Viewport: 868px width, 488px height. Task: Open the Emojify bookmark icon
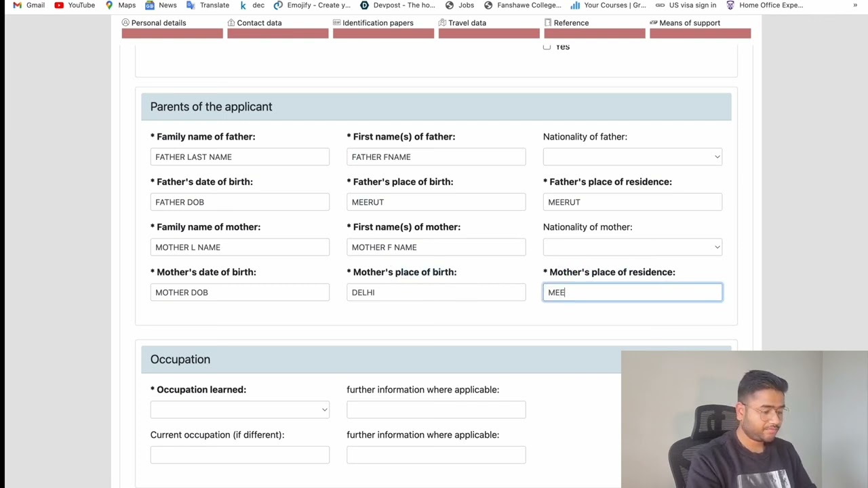pyautogui.click(x=278, y=5)
